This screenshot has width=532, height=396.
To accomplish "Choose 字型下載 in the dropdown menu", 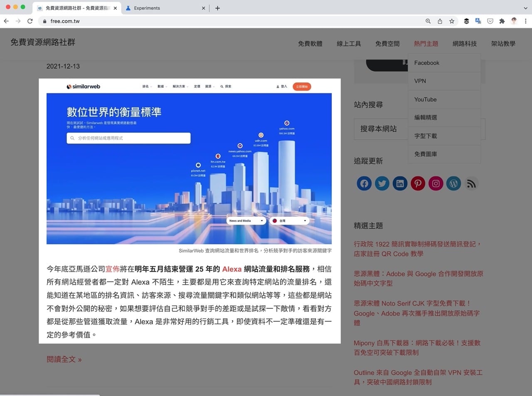I will 444,136.
